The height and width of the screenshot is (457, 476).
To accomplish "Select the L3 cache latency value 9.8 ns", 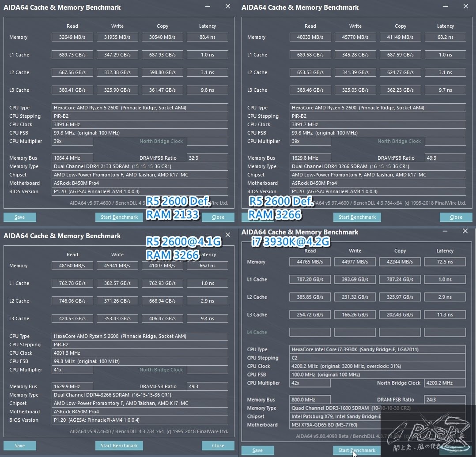I will pos(208,90).
